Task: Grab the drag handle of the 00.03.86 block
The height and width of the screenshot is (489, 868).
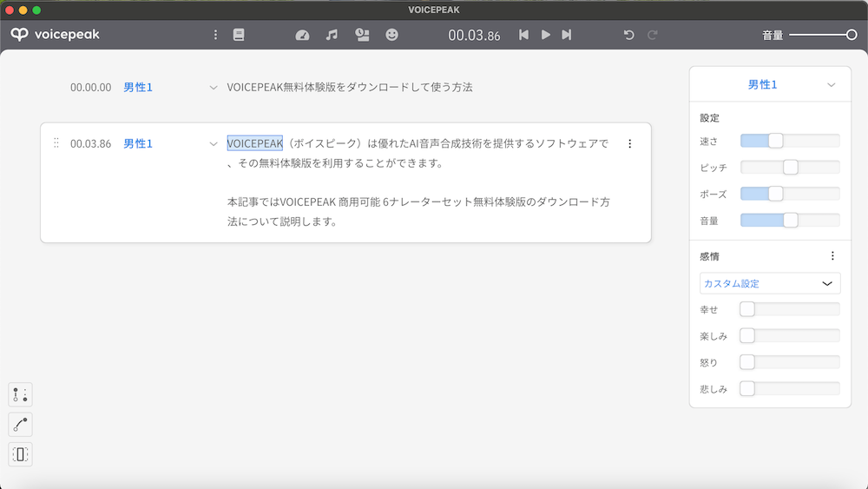Action: click(x=56, y=143)
